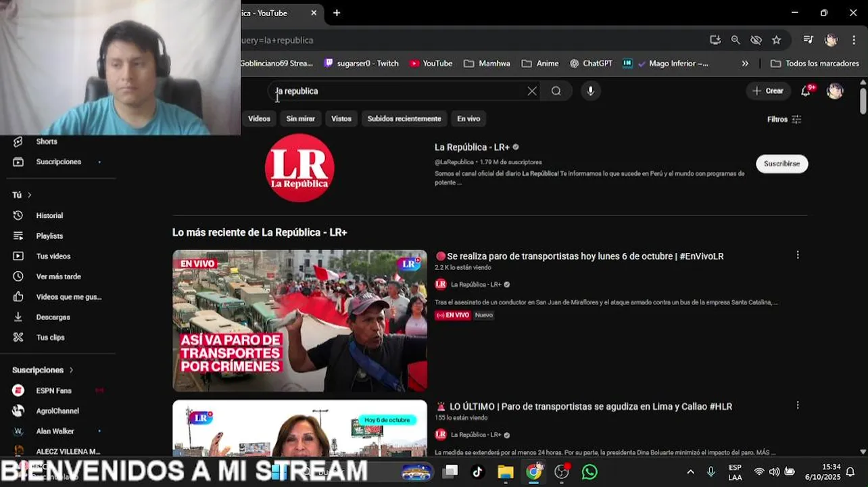Open La República - LR+ channel logo
Screen dimensions: 868x487
(299, 168)
